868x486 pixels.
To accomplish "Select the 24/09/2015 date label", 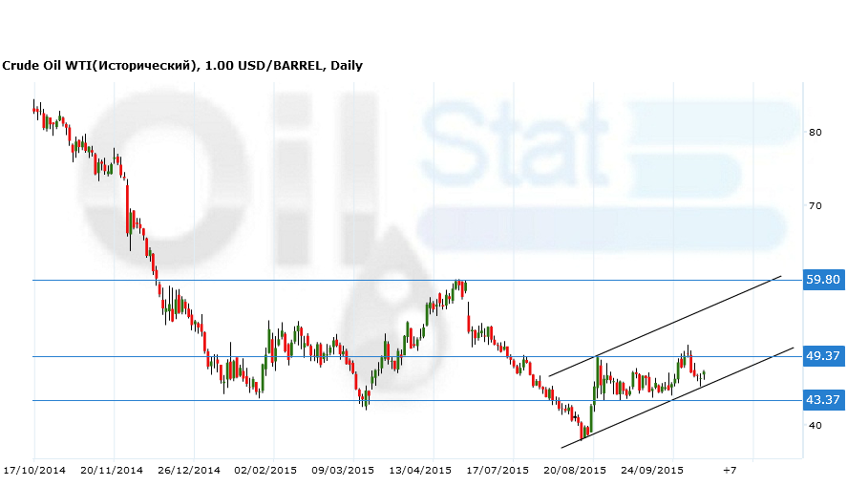I will tap(653, 471).
